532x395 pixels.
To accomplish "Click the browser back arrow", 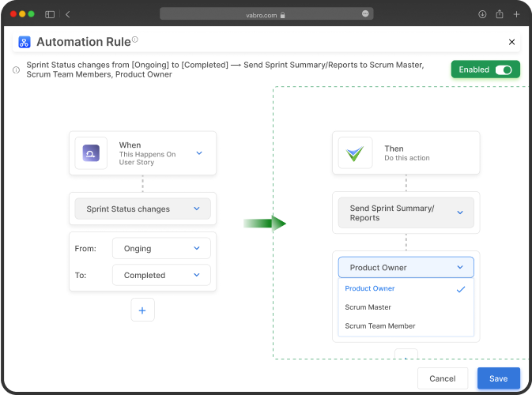I will tap(67, 14).
